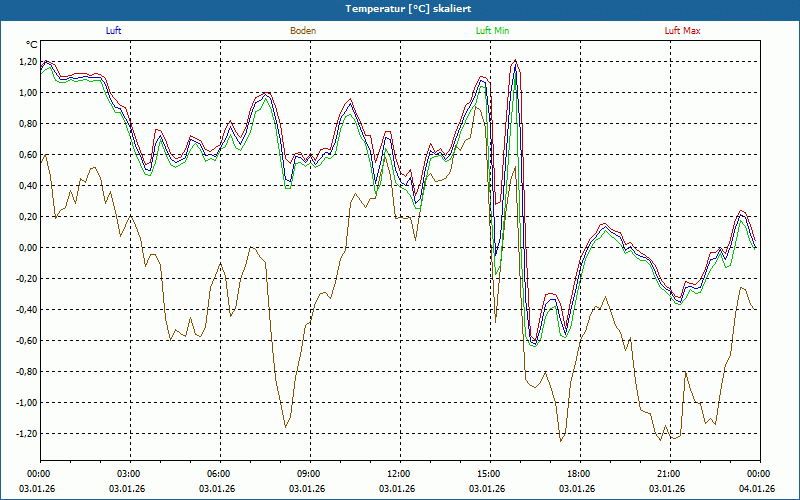Select the 15:00 time axis label
The height and width of the screenshot is (500, 800).
[489, 474]
